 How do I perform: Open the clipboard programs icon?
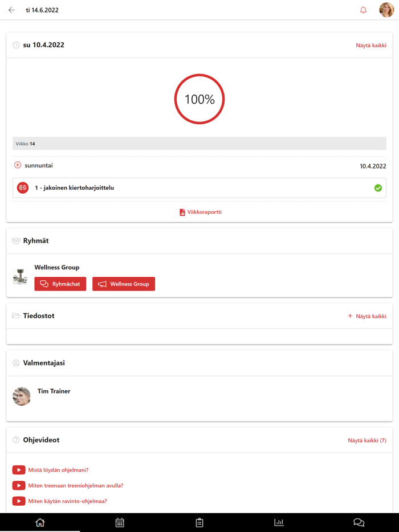[199, 522]
